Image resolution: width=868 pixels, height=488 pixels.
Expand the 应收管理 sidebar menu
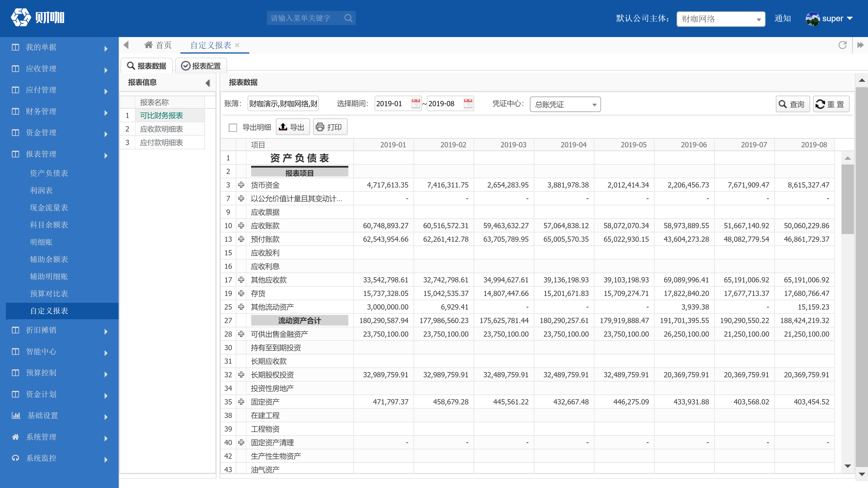click(x=59, y=69)
